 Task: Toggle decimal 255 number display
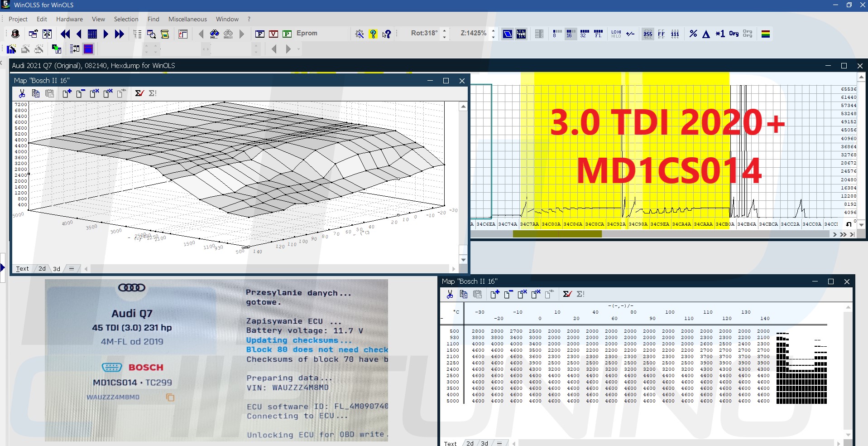coord(647,34)
